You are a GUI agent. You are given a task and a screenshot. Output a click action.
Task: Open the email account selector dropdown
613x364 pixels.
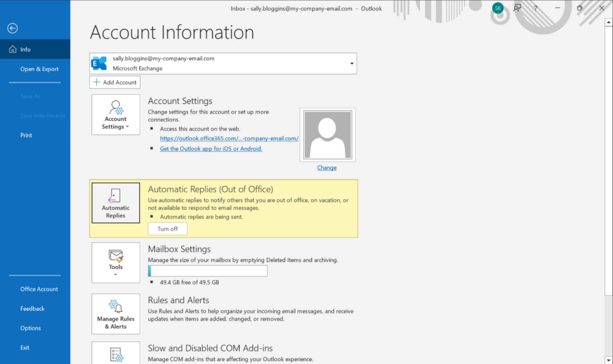(x=352, y=63)
